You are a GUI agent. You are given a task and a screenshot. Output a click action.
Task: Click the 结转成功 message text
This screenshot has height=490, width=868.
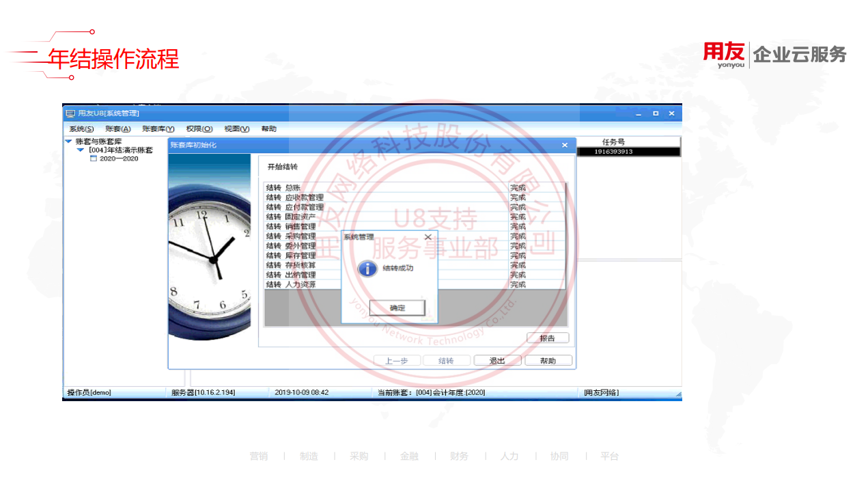397,268
